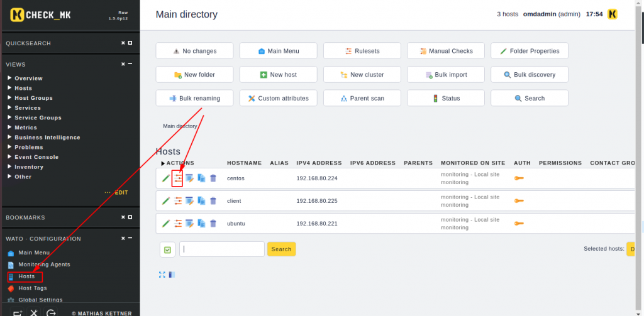Start Bulk discovery
This screenshot has width=644, height=316.
point(530,75)
